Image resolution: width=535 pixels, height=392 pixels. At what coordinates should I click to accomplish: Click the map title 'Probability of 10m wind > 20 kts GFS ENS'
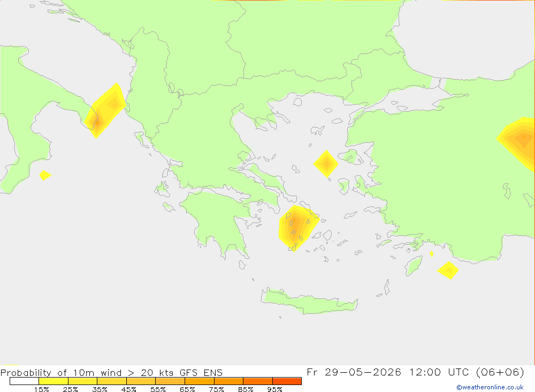[x=112, y=372]
